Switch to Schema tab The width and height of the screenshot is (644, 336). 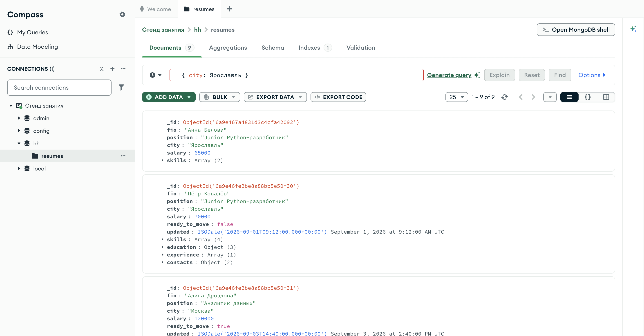(x=273, y=47)
